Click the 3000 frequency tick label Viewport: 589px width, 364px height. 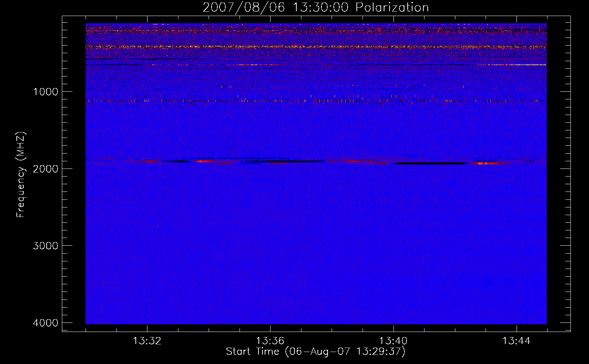[46, 246]
